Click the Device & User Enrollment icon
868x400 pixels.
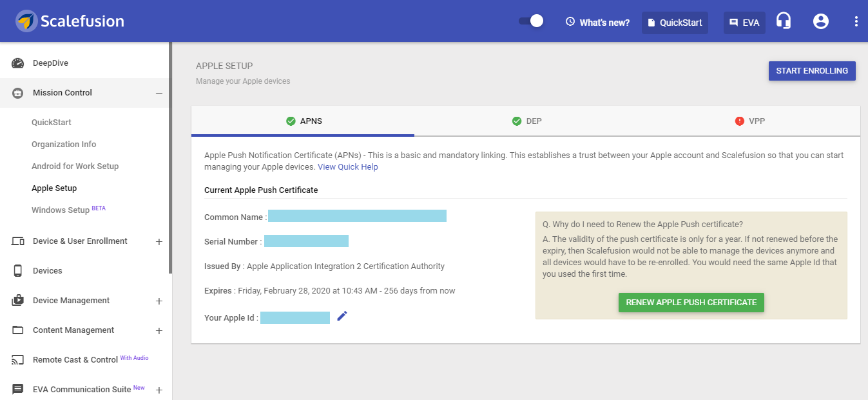[x=18, y=241]
